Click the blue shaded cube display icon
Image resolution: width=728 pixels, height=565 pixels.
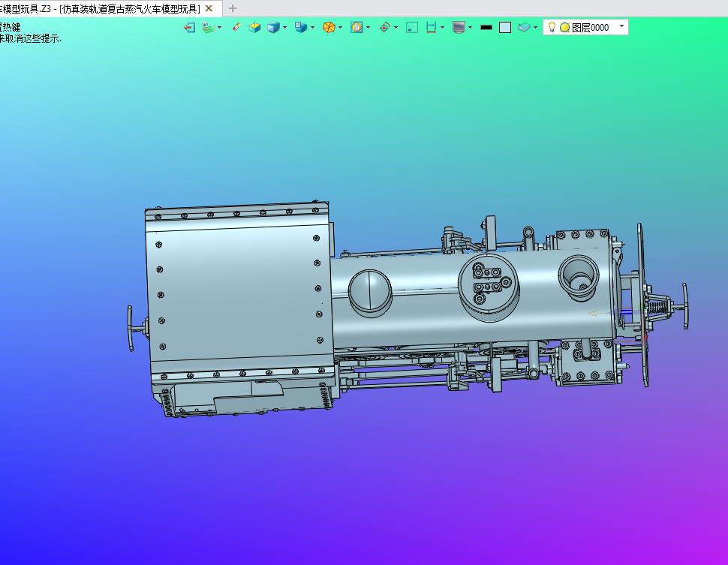coord(273,28)
